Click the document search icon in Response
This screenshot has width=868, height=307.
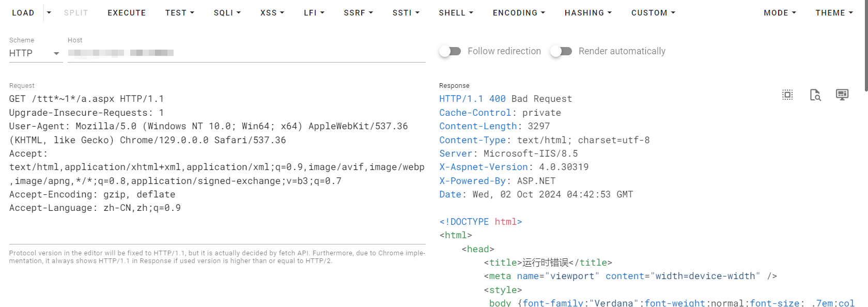coord(815,95)
